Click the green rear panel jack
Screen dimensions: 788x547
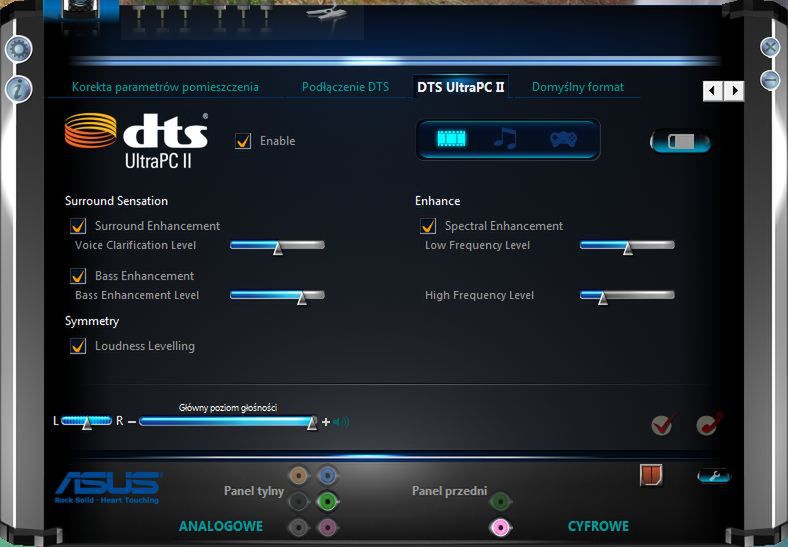(328, 501)
